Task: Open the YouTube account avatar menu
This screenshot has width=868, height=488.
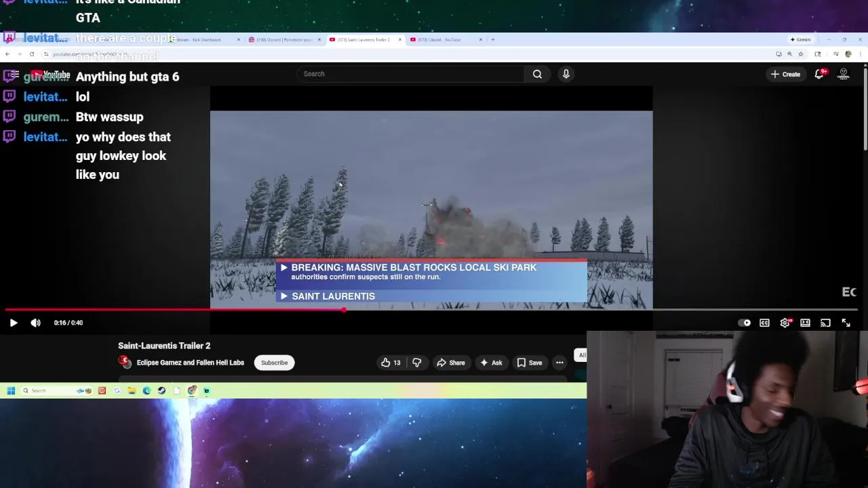Action: (844, 74)
